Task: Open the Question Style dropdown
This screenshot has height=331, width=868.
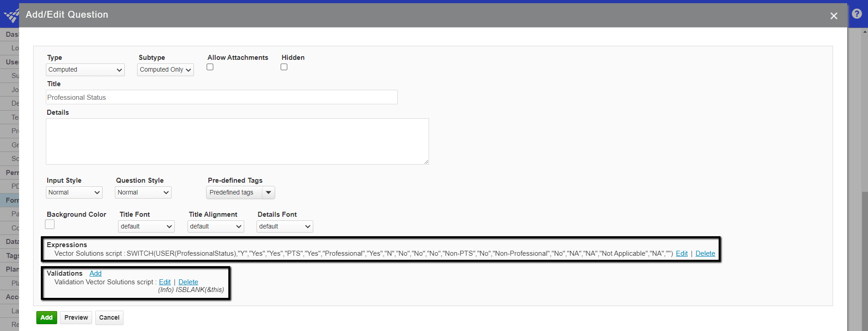Action: coord(143,193)
